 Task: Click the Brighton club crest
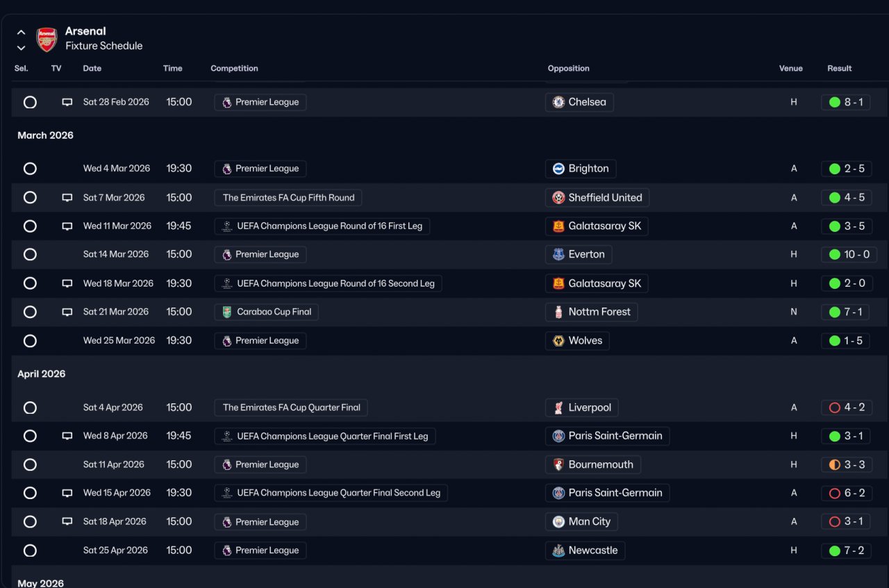tap(558, 169)
